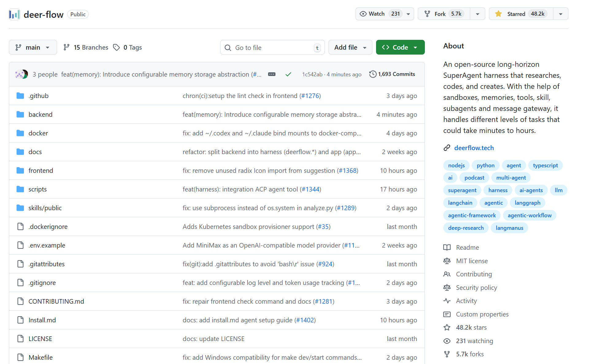Click the contributor avatars on latest commit
The height and width of the screenshot is (364, 596).
[21, 74]
